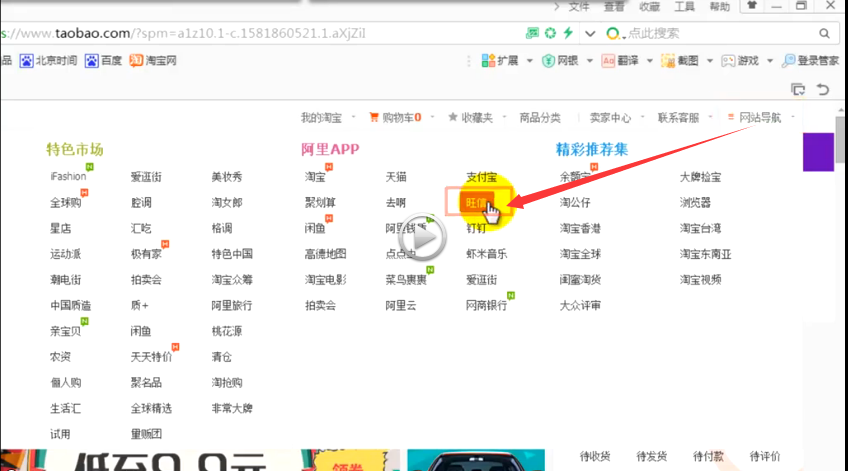
Task: Open the 百度 bookmark
Action: (x=103, y=61)
